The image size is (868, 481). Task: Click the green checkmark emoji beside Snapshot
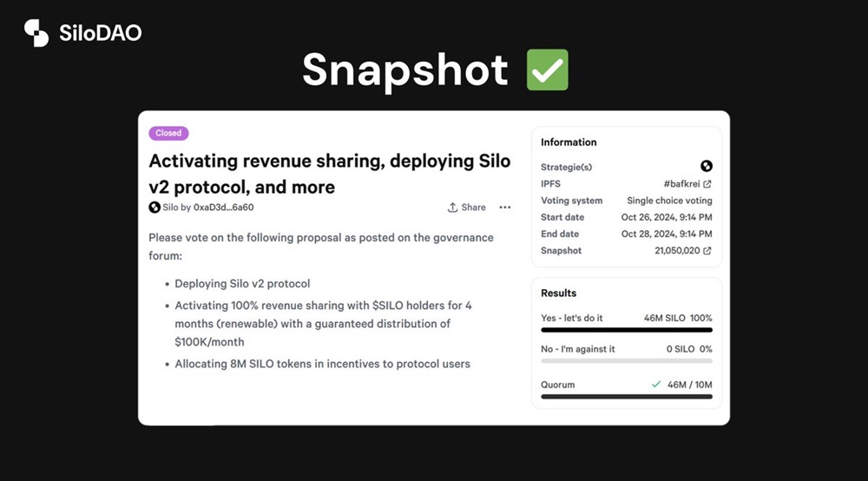[x=547, y=70]
